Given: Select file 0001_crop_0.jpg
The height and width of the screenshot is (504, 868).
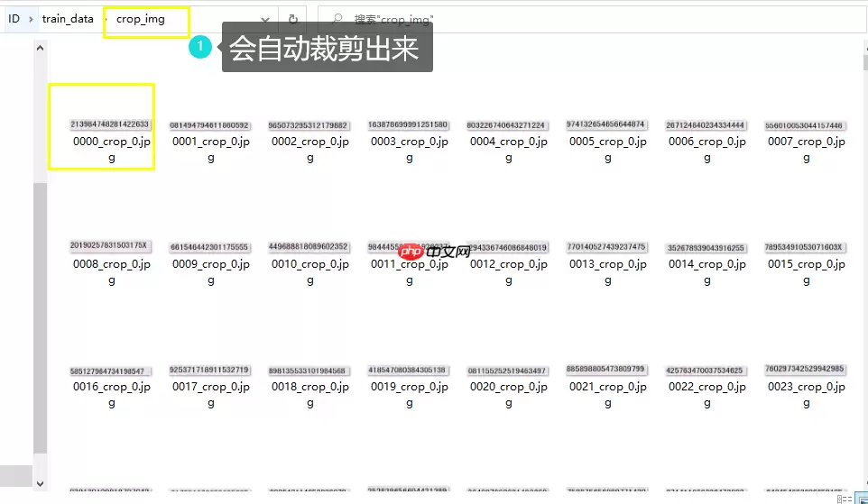Looking at the screenshot, I should click(x=211, y=141).
